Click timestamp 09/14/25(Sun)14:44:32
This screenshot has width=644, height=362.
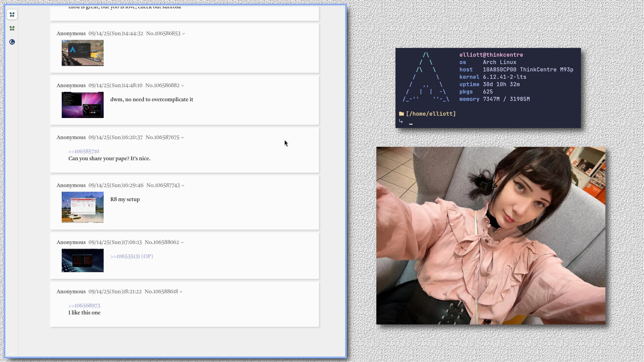click(116, 34)
